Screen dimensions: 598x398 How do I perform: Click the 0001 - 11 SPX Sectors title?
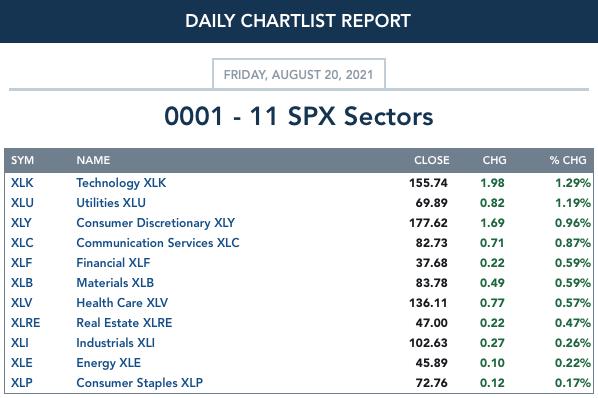pos(299,116)
